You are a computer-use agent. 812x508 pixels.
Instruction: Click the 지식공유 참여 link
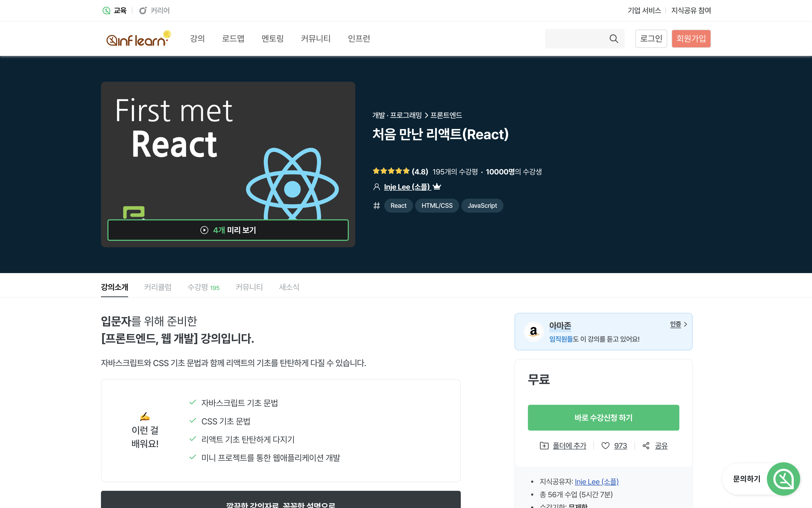pos(691,10)
